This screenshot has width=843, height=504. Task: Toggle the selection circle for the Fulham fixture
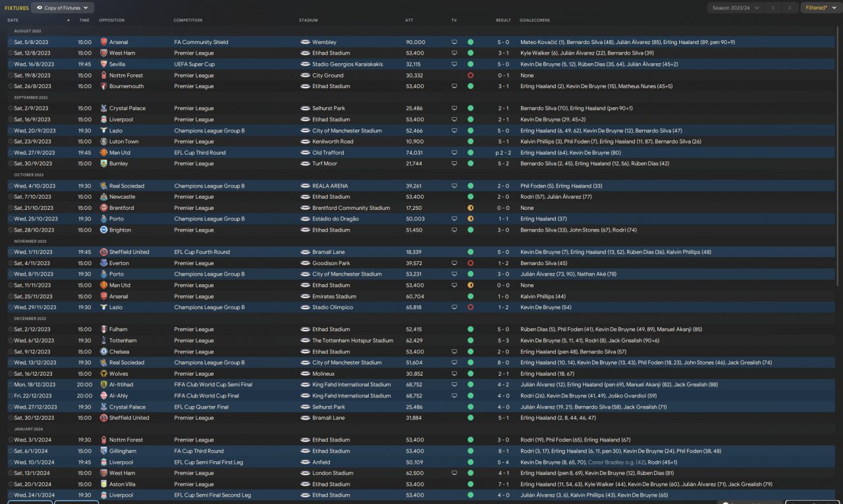click(x=11, y=330)
